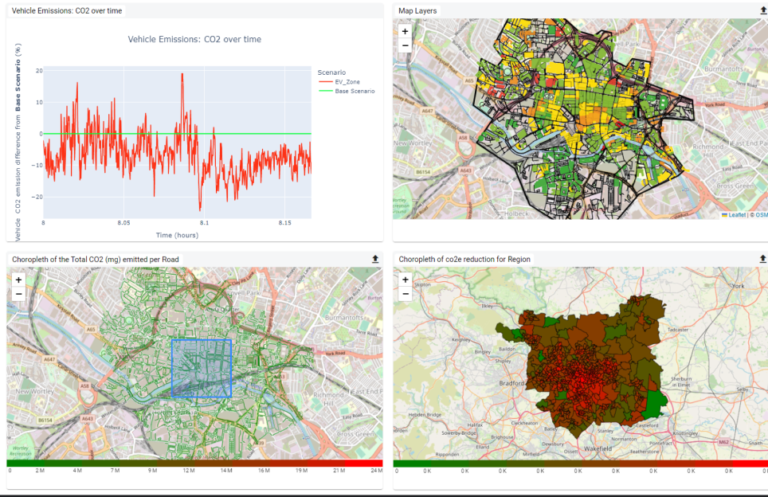The width and height of the screenshot is (768, 497).
Task: Zoom in on the CO2 per Road map
Action: point(18,280)
